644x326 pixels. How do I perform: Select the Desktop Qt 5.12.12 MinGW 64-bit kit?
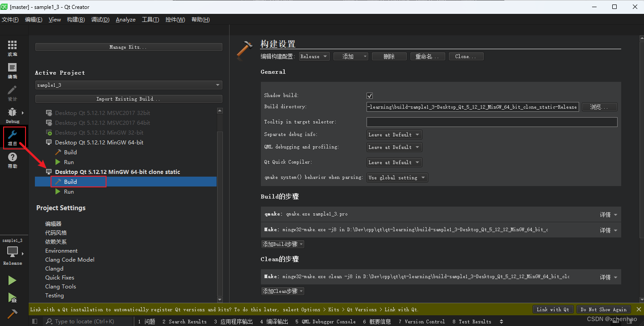(x=99, y=143)
